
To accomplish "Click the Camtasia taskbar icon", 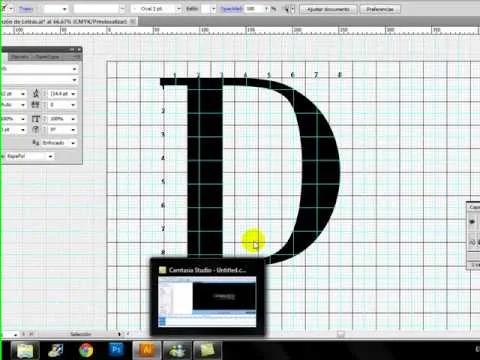I will (x=207, y=350).
